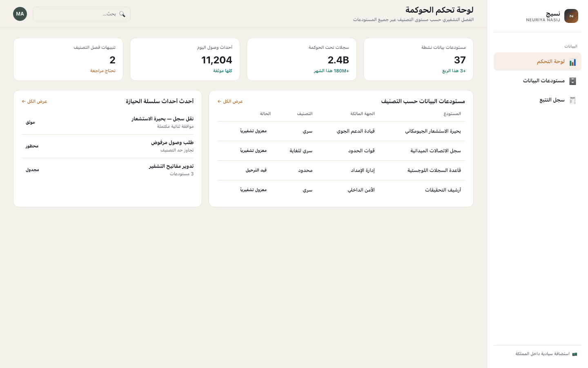The width and height of the screenshot is (588, 368).
Task: Open the event تدوير مفاتيح التشفير
Action: (108, 170)
